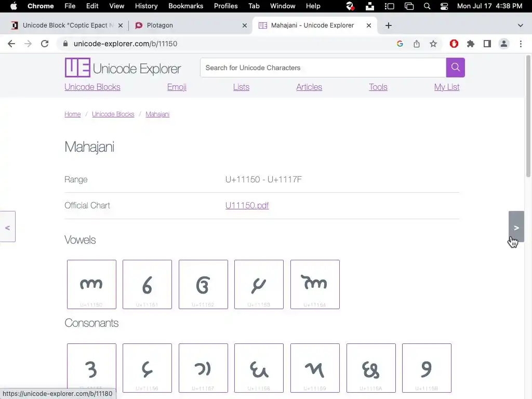Open macOS Spotlight search icon
Screen dimensions: 532x399
[427, 6]
